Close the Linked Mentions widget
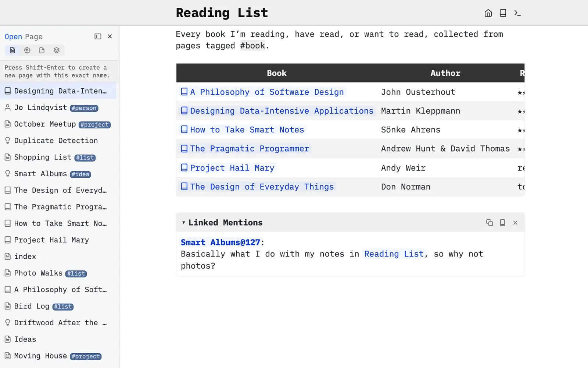Screen dimensions: 588x368 click(x=515, y=223)
